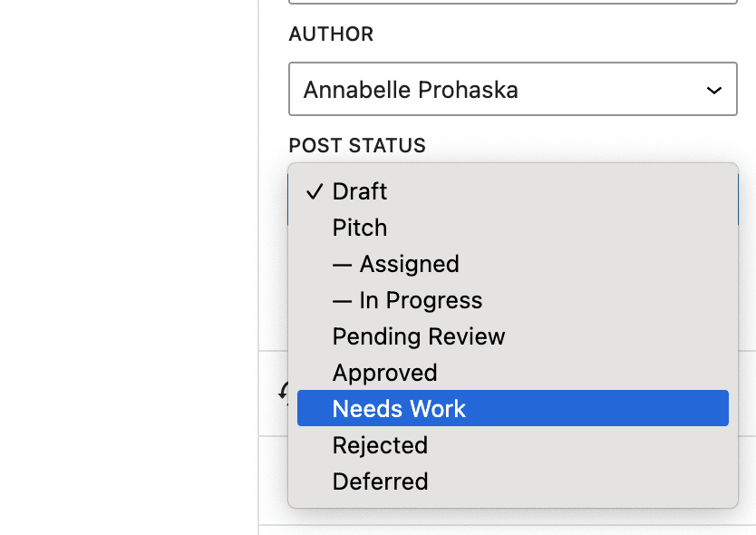Screen dimensions: 756x535
Task: Choose Pending Review status
Action: pyautogui.click(x=419, y=336)
